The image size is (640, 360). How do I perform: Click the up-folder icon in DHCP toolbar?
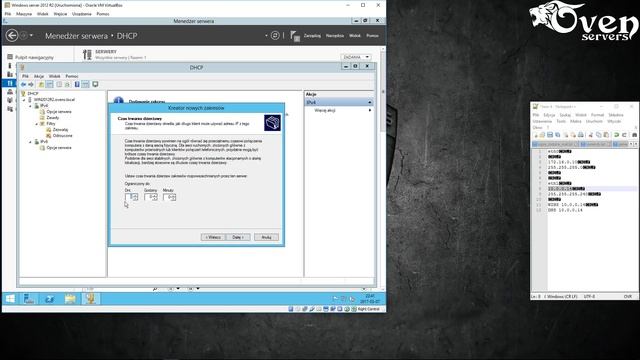click(x=41, y=84)
